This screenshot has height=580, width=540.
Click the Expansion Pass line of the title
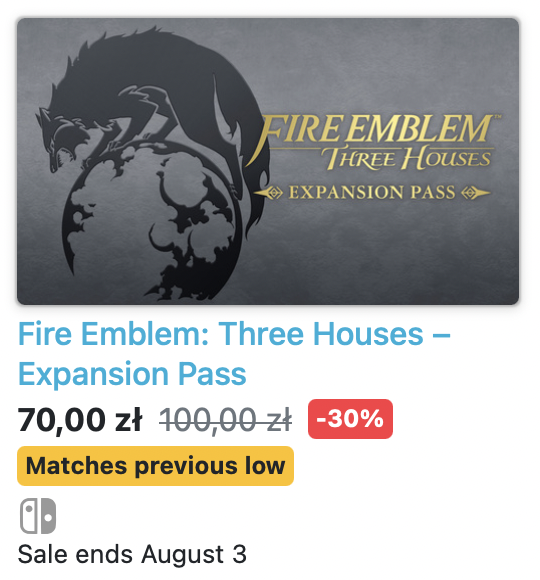pyautogui.click(x=132, y=374)
